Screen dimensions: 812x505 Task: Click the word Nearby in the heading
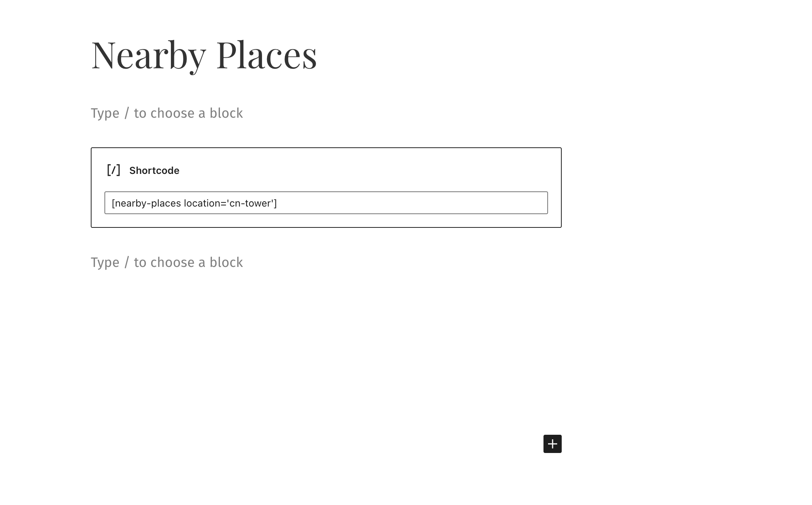(148, 56)
